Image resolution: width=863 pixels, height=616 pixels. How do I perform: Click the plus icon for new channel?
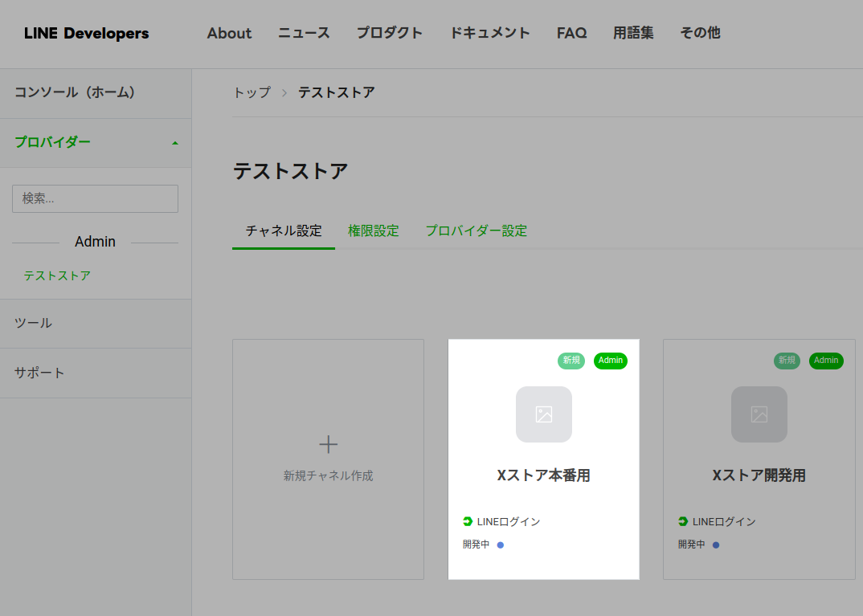(x=329, y=444)
